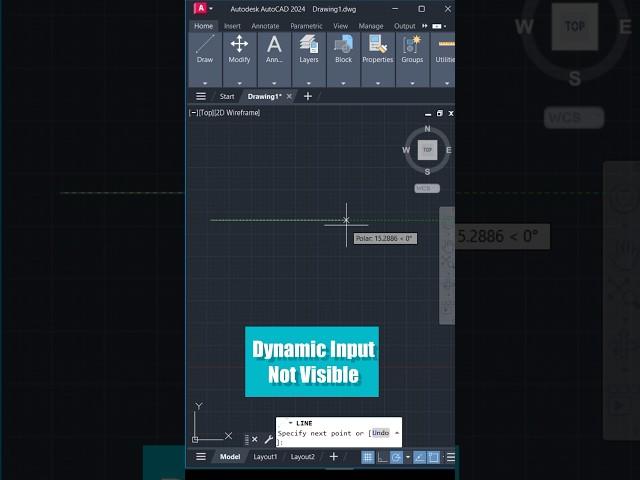The image size is (640, 480).
Task: Open the Properties panel icon
Action: 378,44
